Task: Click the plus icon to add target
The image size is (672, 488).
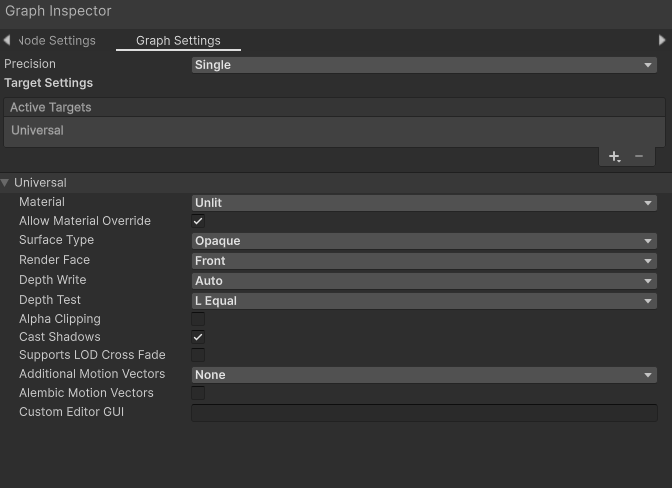Action: coord(614,156)
